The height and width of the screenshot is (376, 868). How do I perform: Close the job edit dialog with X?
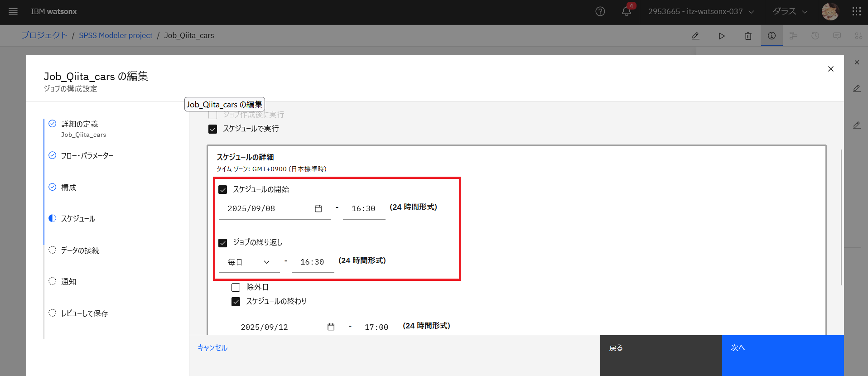pyautogui.click(x=830, y=69)
